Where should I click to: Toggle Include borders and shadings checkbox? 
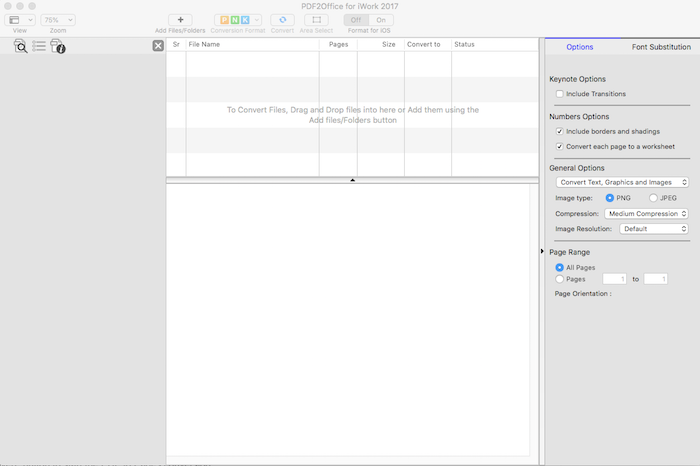pos(559,131)
